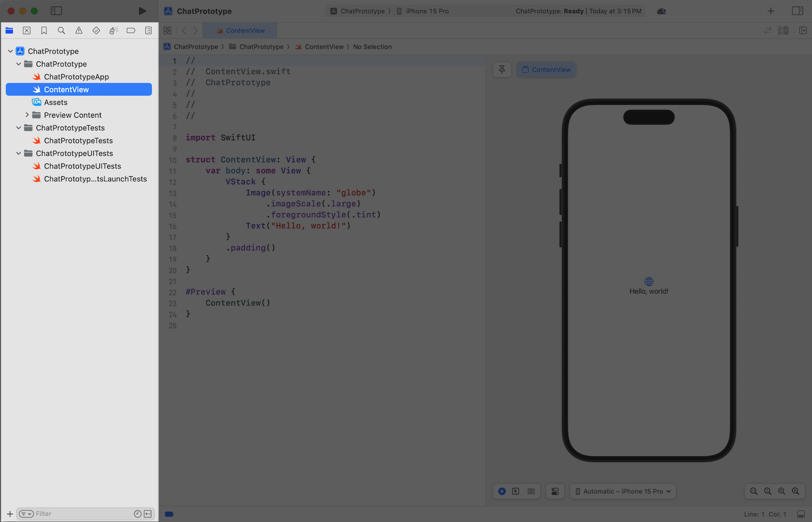Viewport: 812px width, 522px height.
Task: Click the Zoom to fit preview icon
Action: point(782,491)
